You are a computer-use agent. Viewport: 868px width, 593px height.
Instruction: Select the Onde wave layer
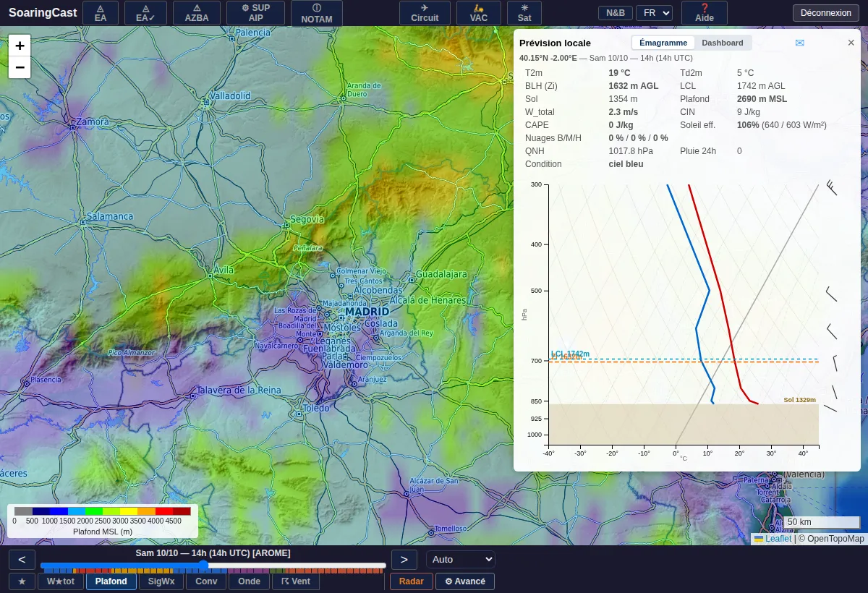(249, 581)
